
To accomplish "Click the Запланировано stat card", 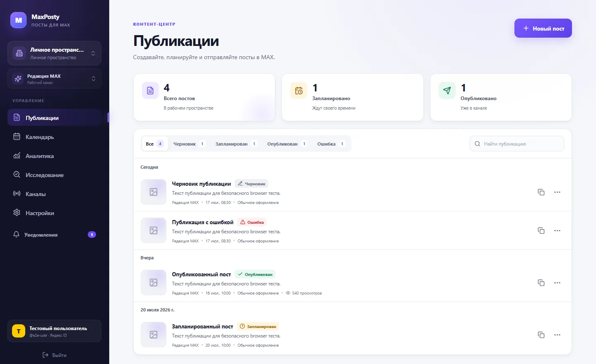I will [353, 97].
